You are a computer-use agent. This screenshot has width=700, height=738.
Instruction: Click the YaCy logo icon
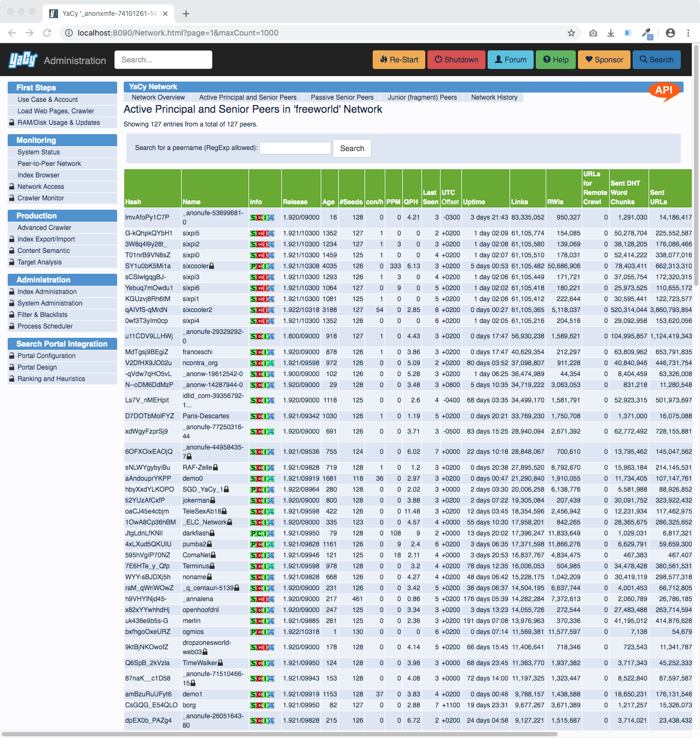tap(23, 60)
